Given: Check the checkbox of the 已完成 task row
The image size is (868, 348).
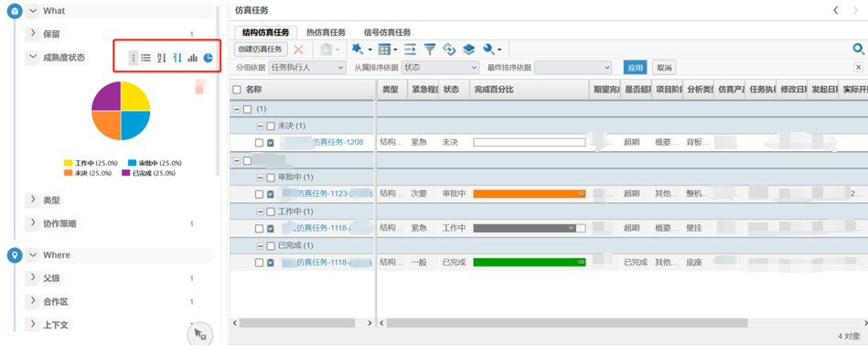Looking at the screenshot, I should [259, 263].
